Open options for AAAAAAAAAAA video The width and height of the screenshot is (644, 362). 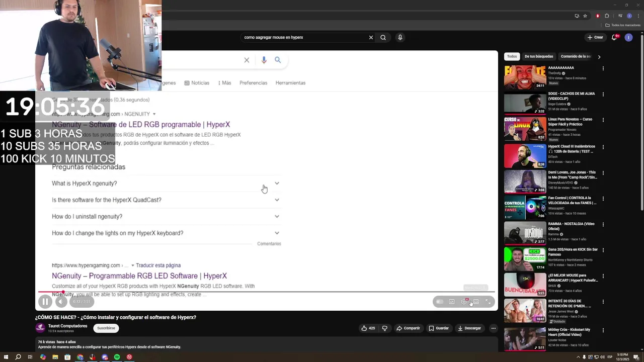(x=603, y=68)
